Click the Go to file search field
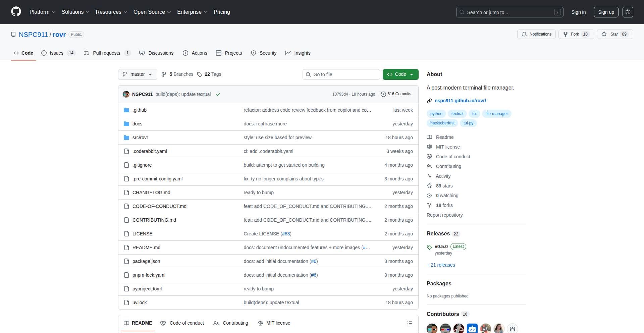644x333 pixels. pyautogui.click(x=341, y=74)
